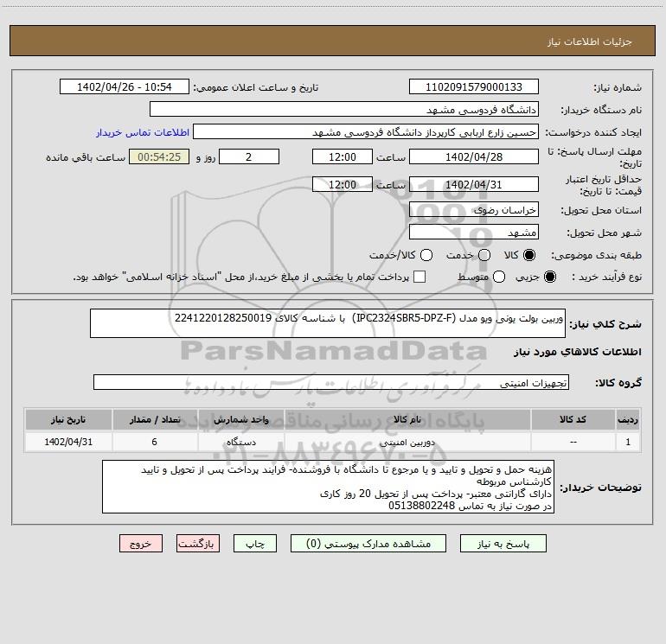Click the نام کالا column header
666x644 pixels.
pos(407,419)
